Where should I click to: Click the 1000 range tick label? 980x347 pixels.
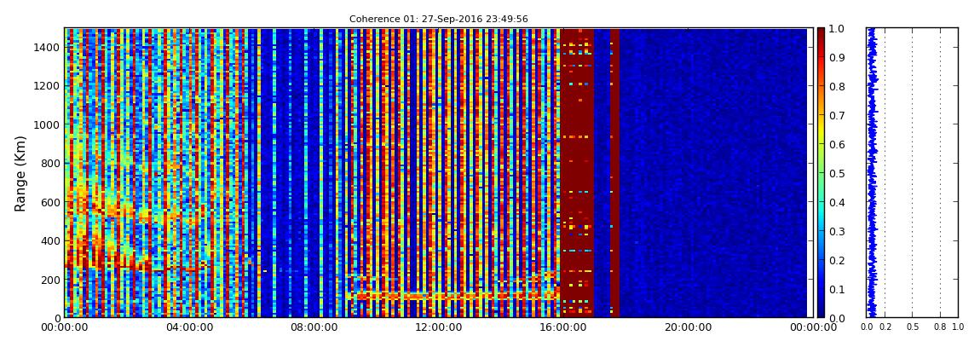(x=49, y=124)
